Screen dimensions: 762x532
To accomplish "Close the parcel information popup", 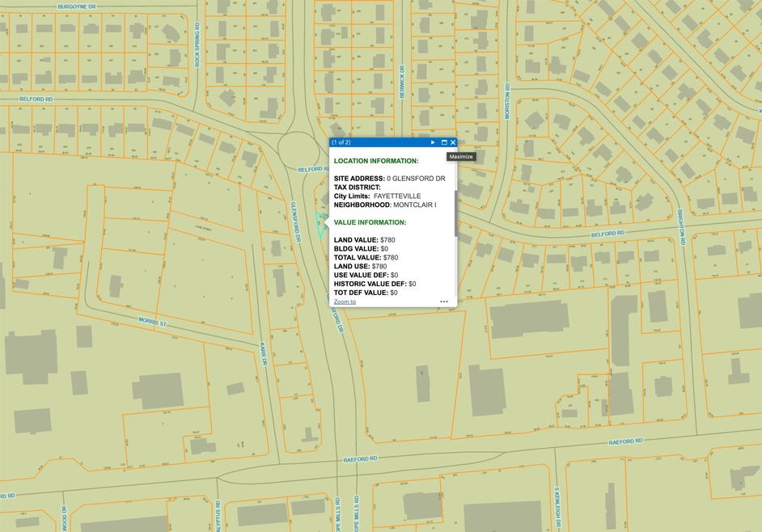I will (453, 142).
